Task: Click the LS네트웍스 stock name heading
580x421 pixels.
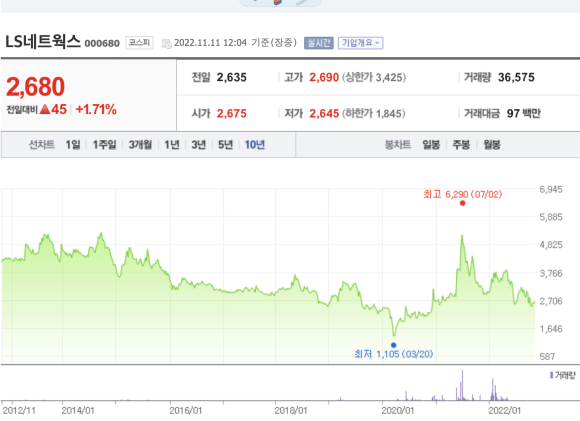Action: tap(43, 41)
